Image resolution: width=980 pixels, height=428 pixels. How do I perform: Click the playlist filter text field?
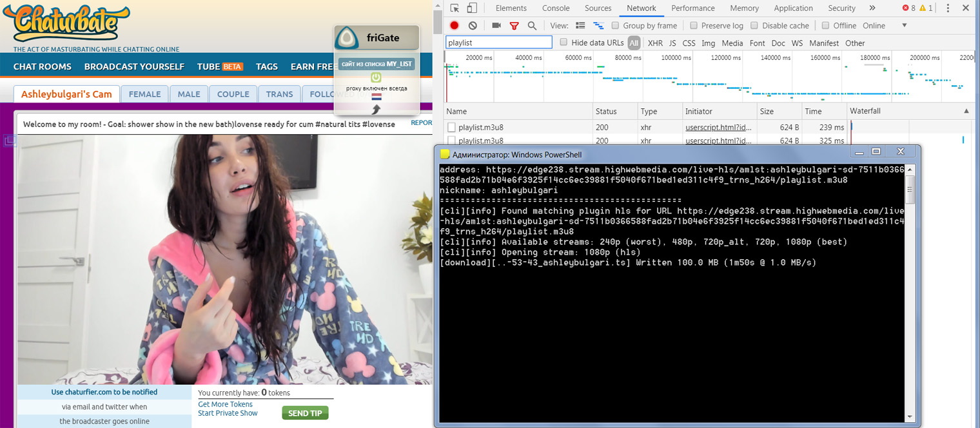coord(498,43)
